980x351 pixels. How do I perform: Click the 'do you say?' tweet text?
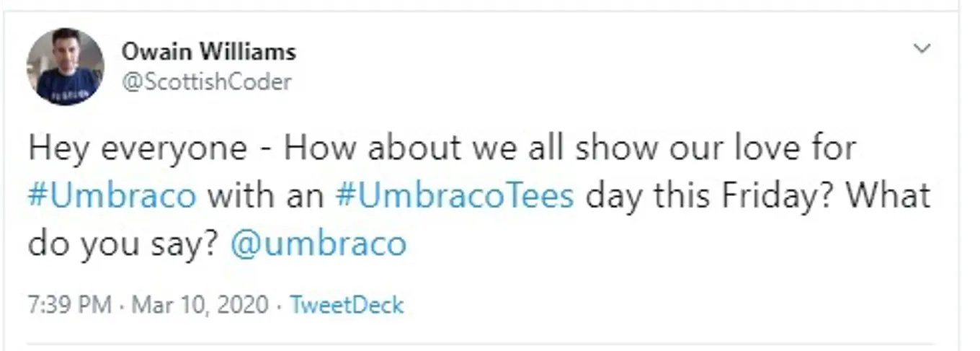click(x=122, y=244)
